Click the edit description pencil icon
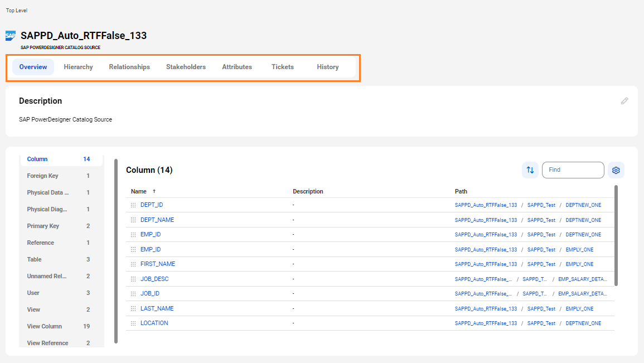The height and width of the screenshot is (363, 644). 624,101
